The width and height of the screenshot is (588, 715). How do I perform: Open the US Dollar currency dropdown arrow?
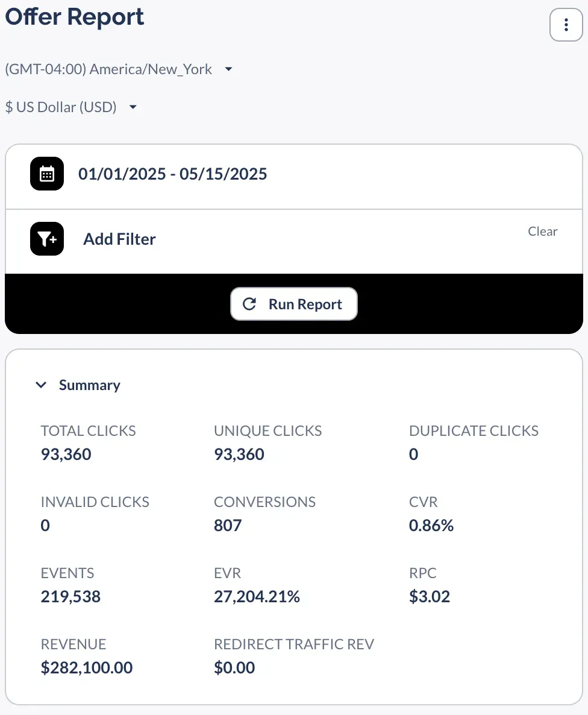click(133, 107)
